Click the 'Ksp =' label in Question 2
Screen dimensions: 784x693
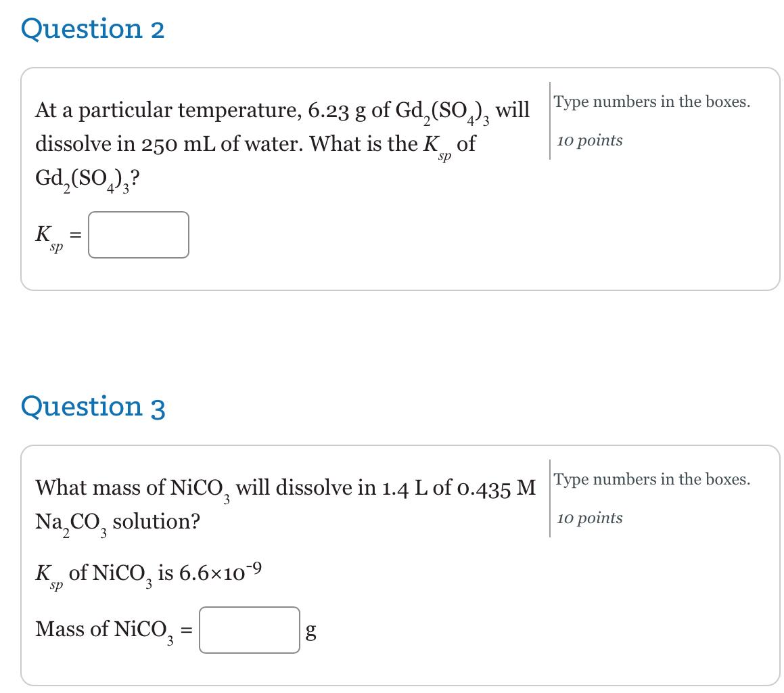point(57,235)
